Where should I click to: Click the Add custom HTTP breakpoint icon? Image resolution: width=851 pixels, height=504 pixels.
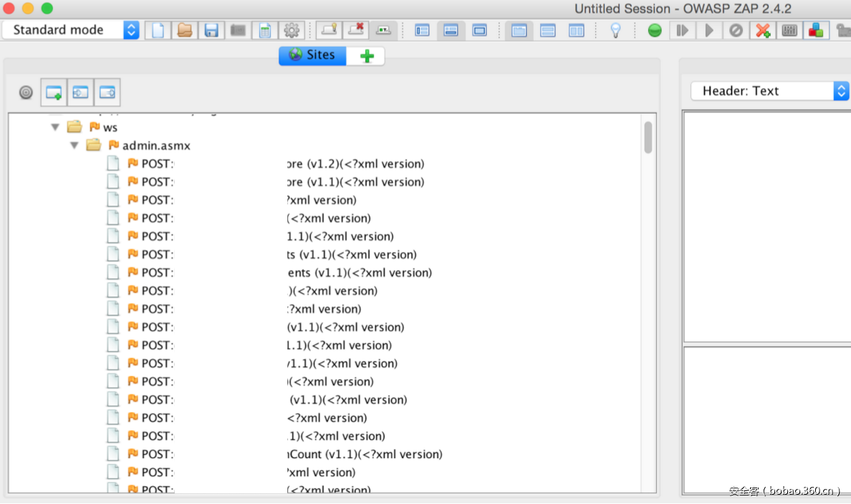[763, 30]
